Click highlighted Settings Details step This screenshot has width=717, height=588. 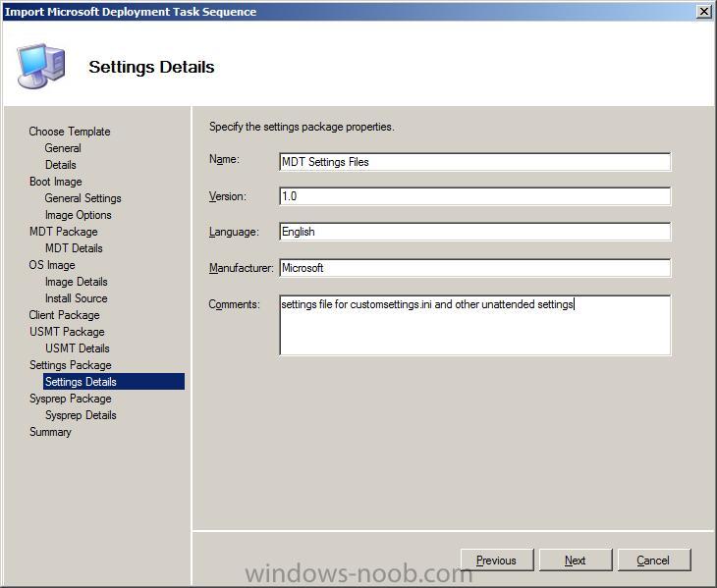pyautogui.click(x=114, y=382)
